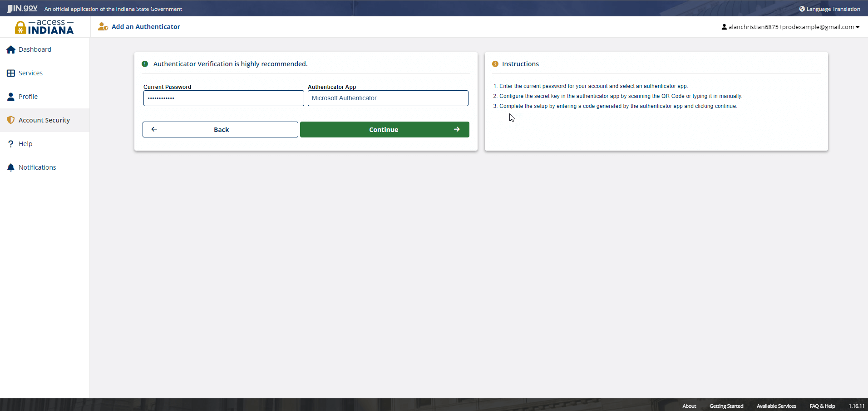Image resolution: width=868 pixels, height=411 pixels.
Task: Open the Language Translation menu
Action: 833,9
